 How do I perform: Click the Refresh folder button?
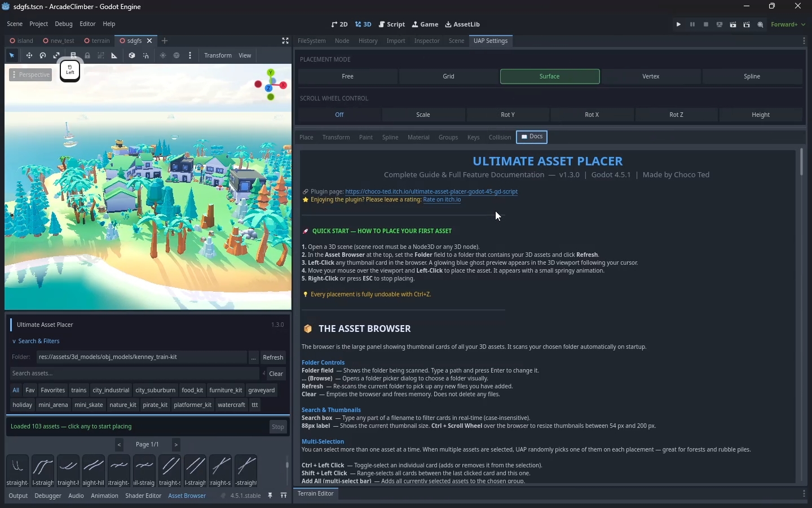[x=273, y=358]
